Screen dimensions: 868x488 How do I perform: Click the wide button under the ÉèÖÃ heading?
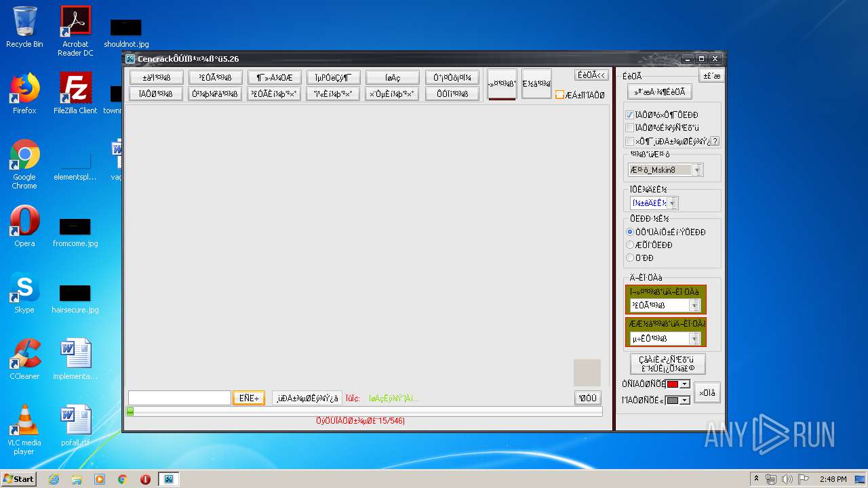click(x=659, y=92)
